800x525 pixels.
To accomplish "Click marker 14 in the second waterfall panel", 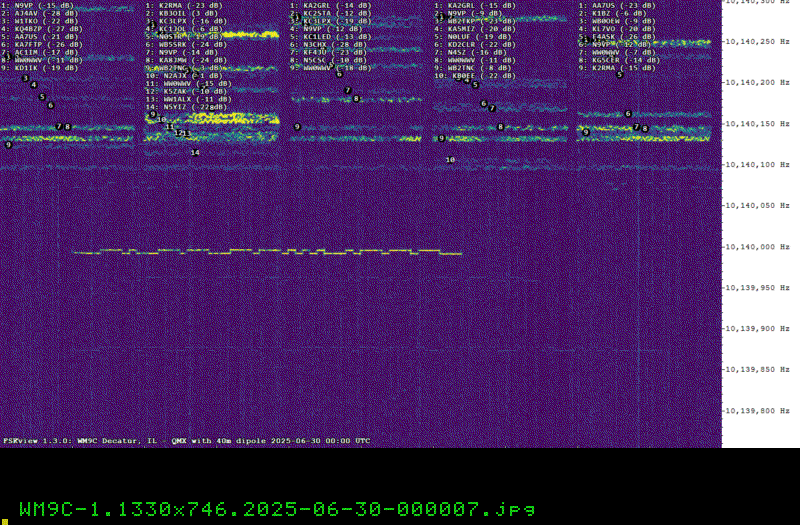I will pos(195,153).
